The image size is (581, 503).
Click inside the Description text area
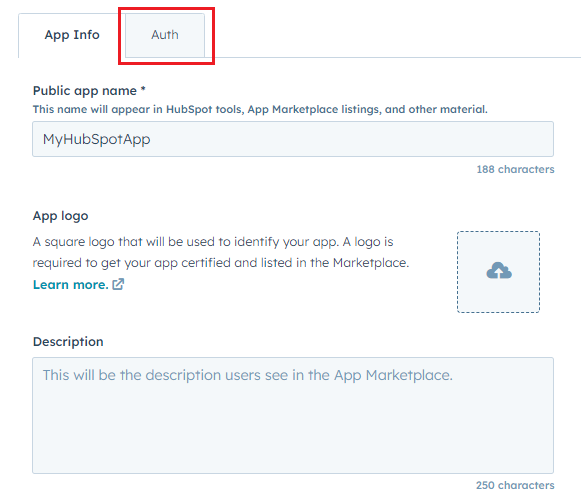tap(293, 415)
